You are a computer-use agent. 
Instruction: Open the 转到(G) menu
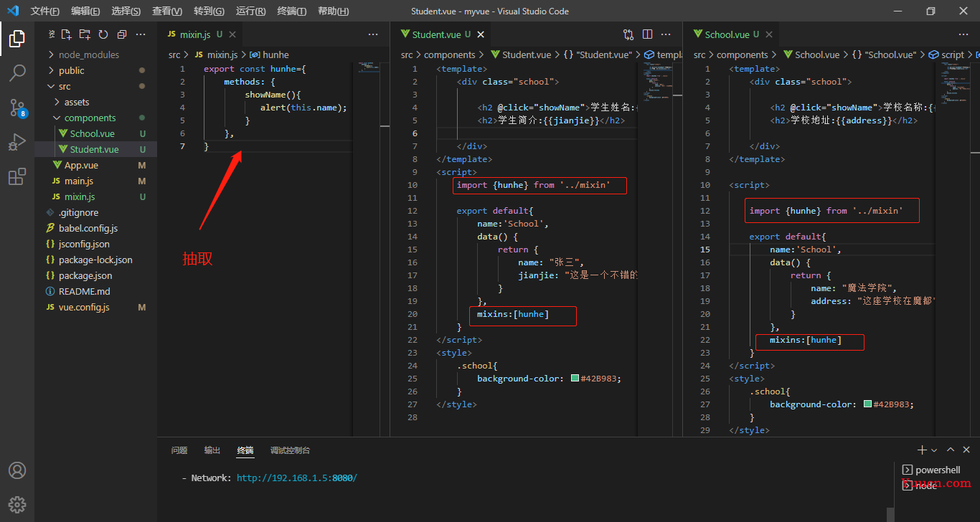209,11
